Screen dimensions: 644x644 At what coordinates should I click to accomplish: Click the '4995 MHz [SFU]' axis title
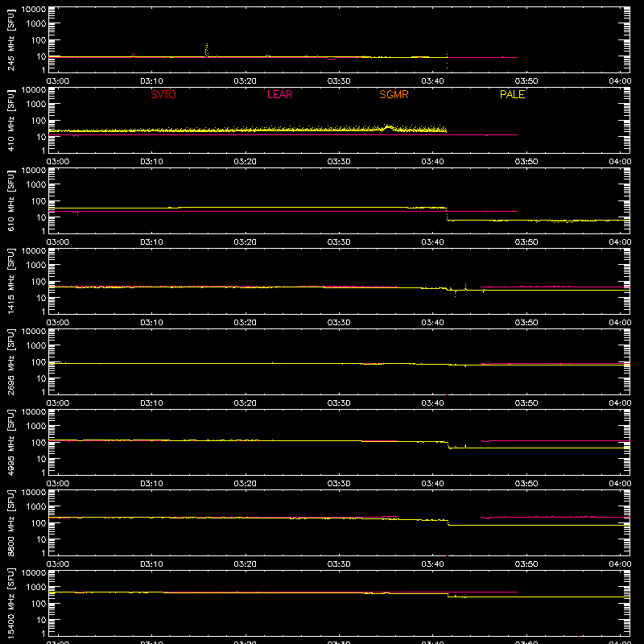(x=10, y=442)
